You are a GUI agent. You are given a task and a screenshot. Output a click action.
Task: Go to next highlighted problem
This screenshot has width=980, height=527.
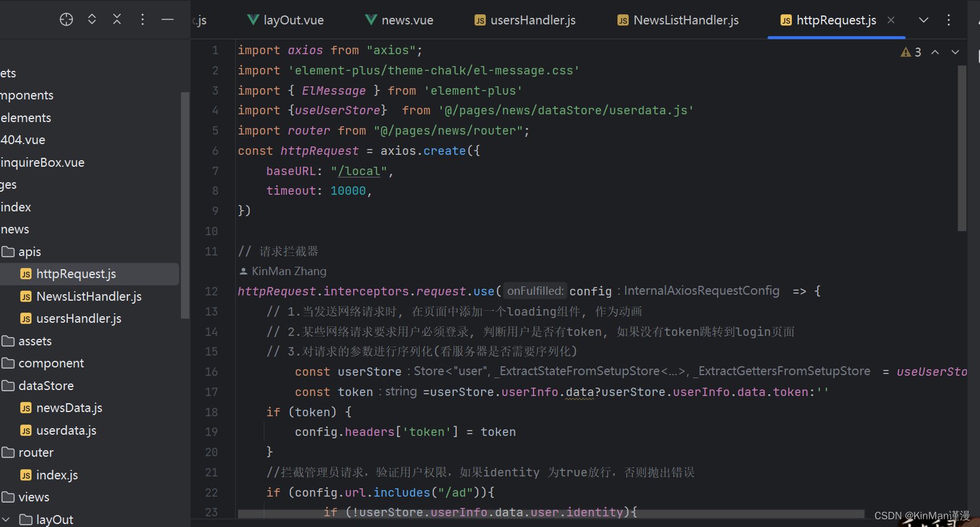coord(955,52)
